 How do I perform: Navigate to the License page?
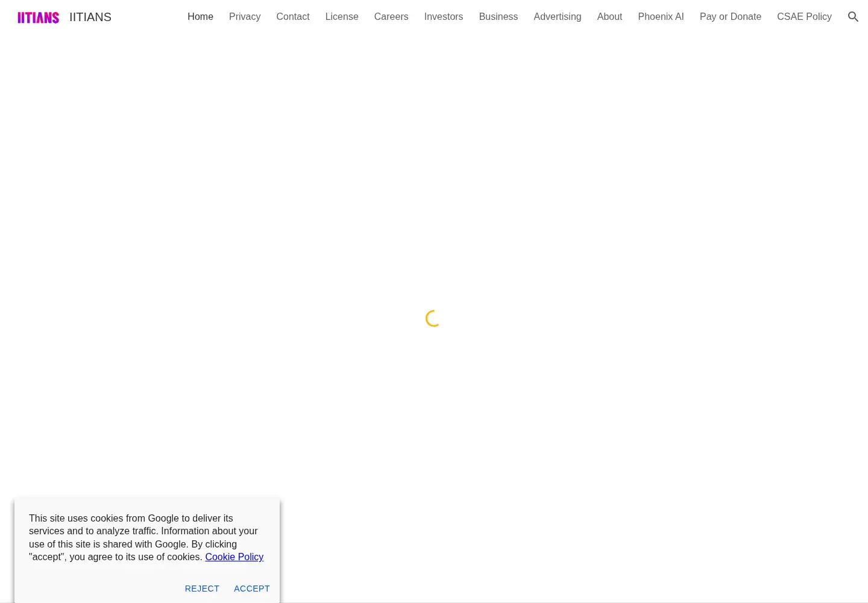pos(342,17)
